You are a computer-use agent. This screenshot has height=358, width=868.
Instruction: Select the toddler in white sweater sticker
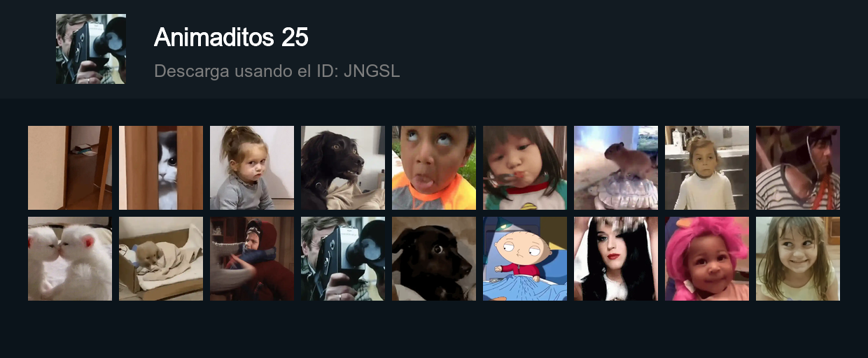(707, 168)
